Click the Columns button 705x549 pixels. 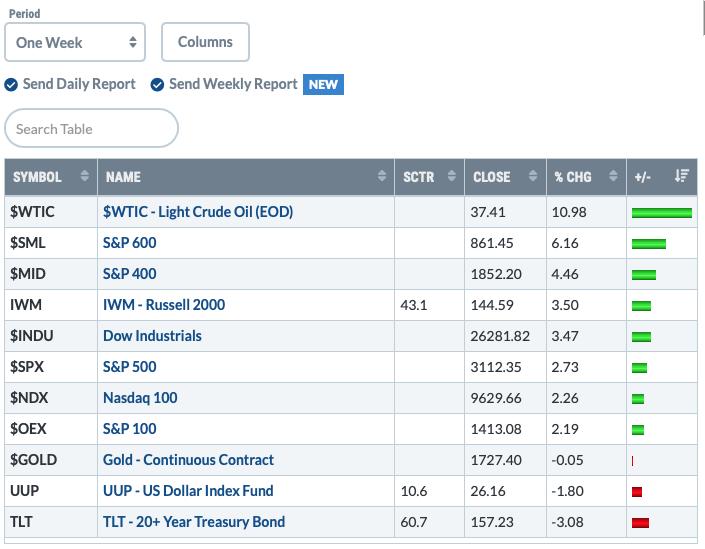click(205, 42)
